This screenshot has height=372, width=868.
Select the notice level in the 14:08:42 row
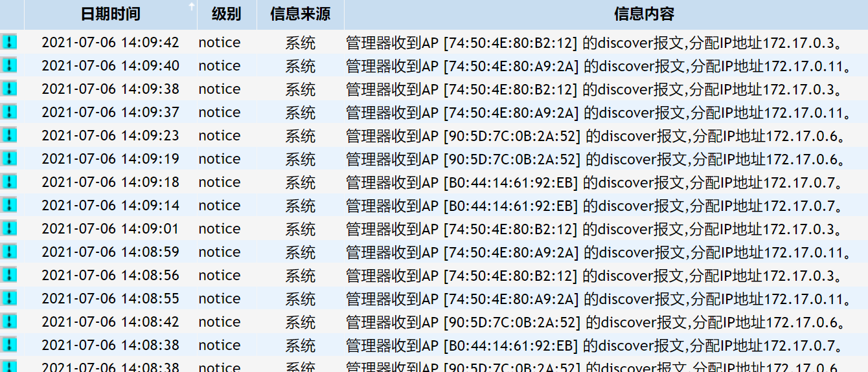click(x=220, y=322)
